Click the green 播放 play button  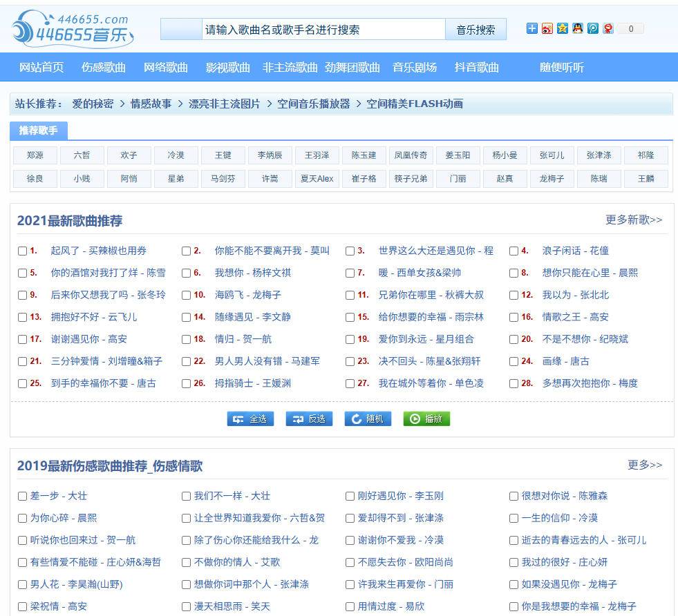click(x=427, y=418)
